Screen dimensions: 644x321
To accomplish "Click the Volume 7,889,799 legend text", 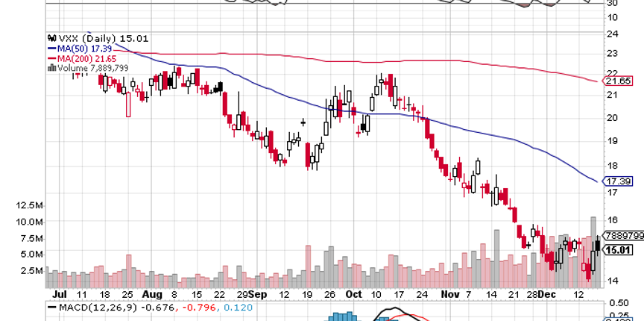I will [x=92, y=66].
